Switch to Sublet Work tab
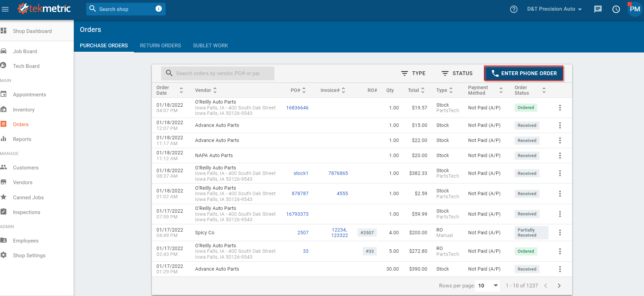644x296 pixels. (211, 46)
